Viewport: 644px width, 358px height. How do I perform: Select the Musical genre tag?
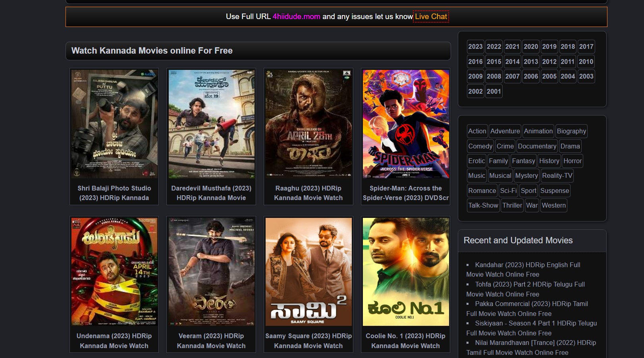pyautogui.click(x=500, y=175)
